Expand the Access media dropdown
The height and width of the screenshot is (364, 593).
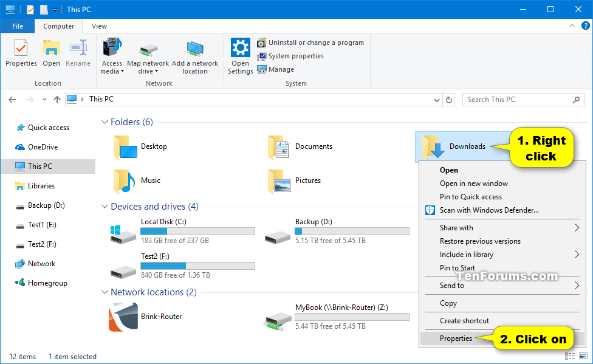click(112, 71)
